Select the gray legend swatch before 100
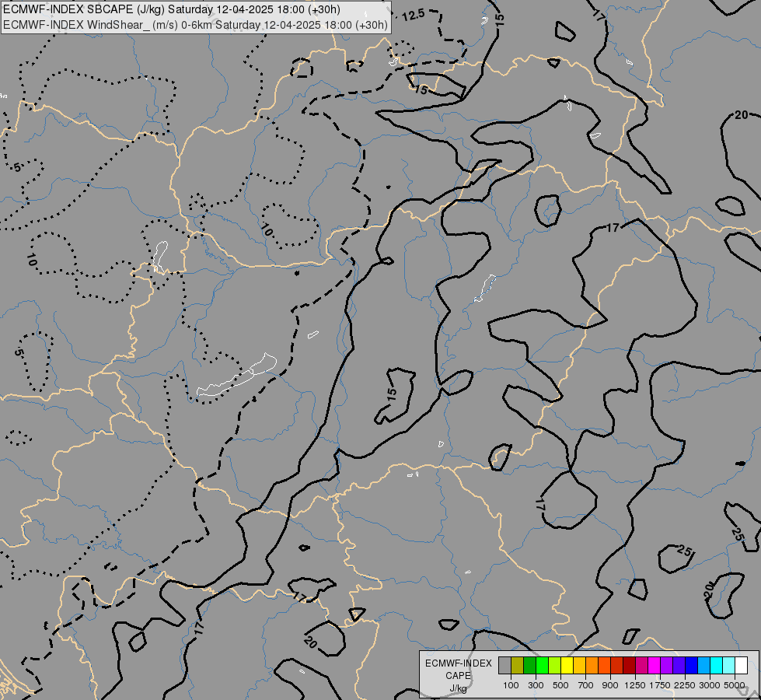This screenshot has width=761, height=700. pyautogui.click(x=504, y=666)
